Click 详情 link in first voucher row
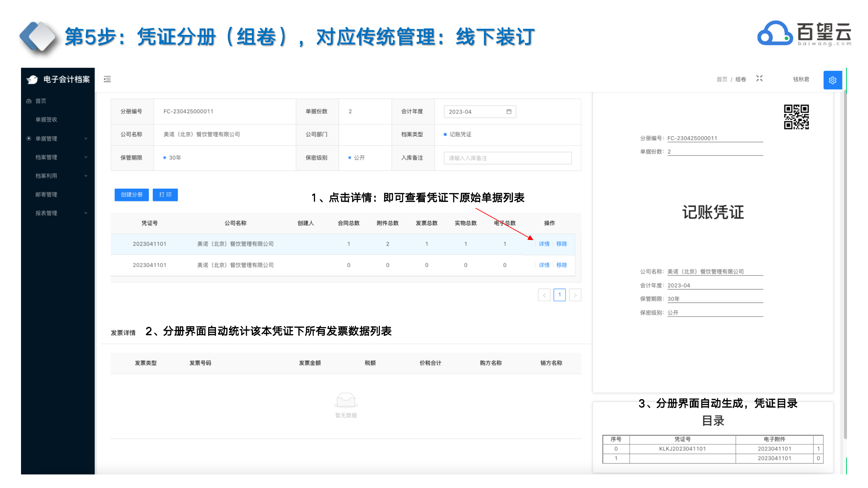This screenshot has width=868, height=488. [x=544, y=244]
